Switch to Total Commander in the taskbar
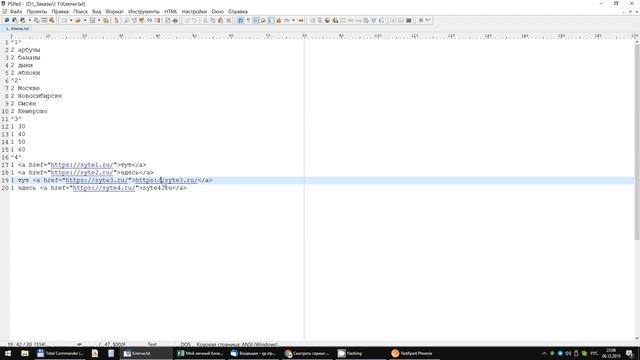640x360 pixels. coord(60,353)
